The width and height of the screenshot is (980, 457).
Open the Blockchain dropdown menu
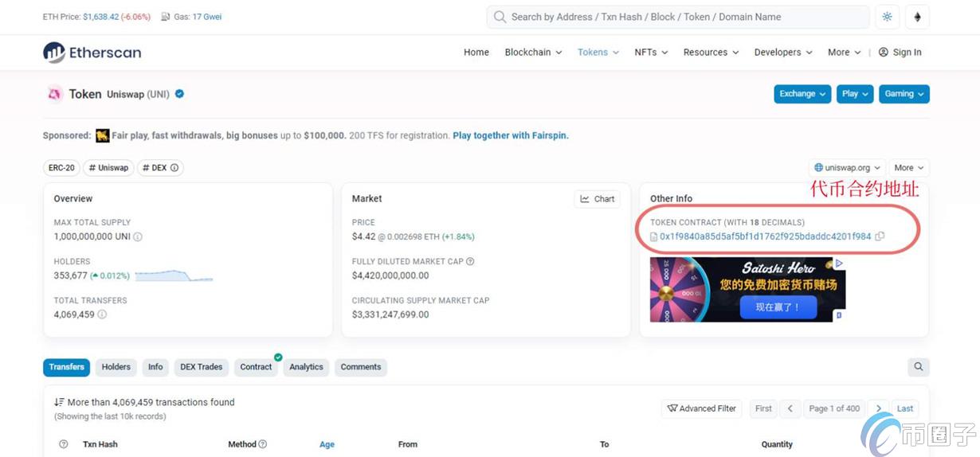[533, 53]
